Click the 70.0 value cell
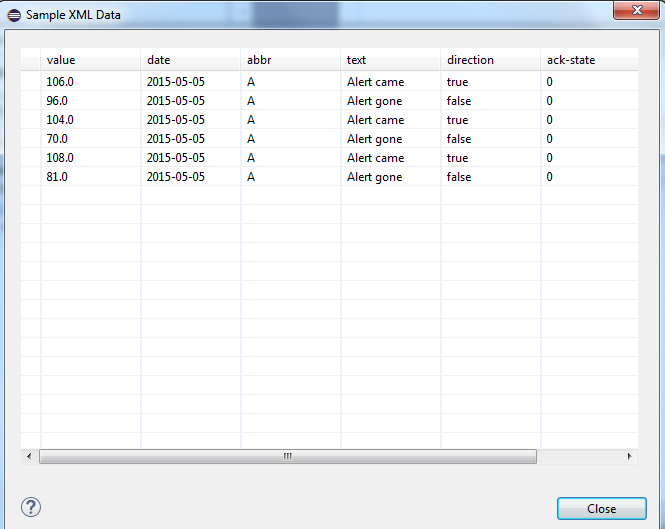Image resolution: width=665 pixels, height=529 pixels. click(57, 139)
